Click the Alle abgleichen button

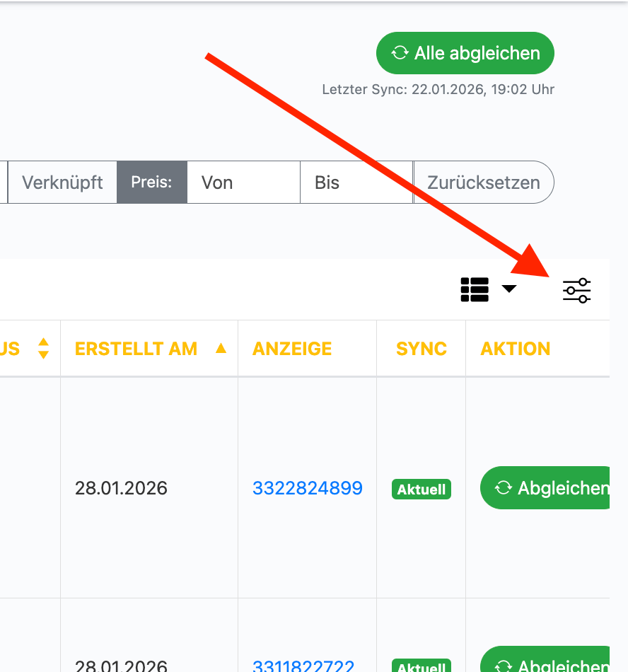465,53
